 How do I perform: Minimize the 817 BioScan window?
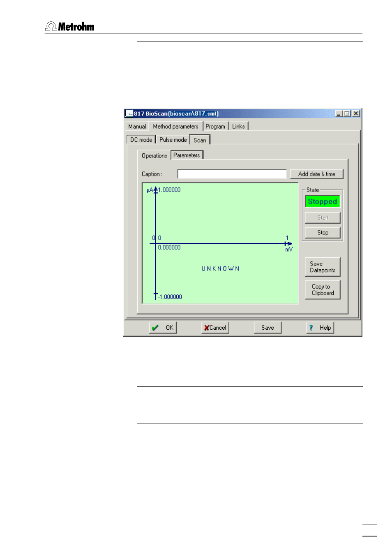tap(339, 113)
